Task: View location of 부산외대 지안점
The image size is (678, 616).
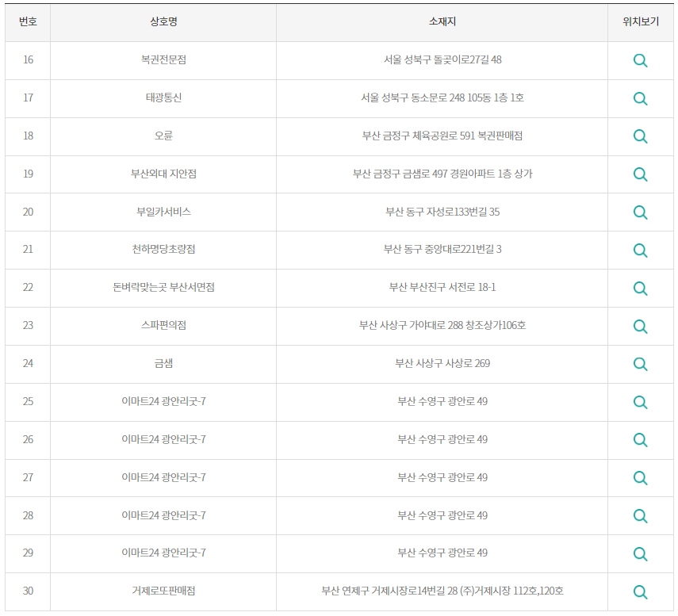Action: point(641,174)
